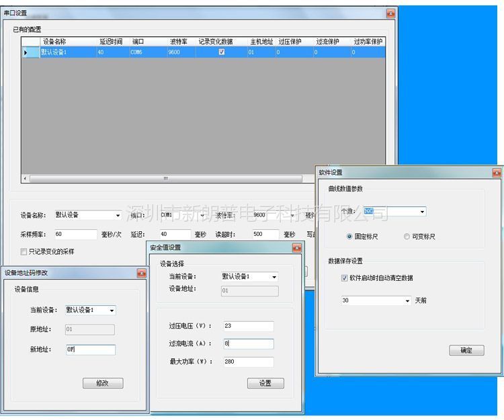Open the 当前设备 dropdown in 安全值设置

[274, 277]
